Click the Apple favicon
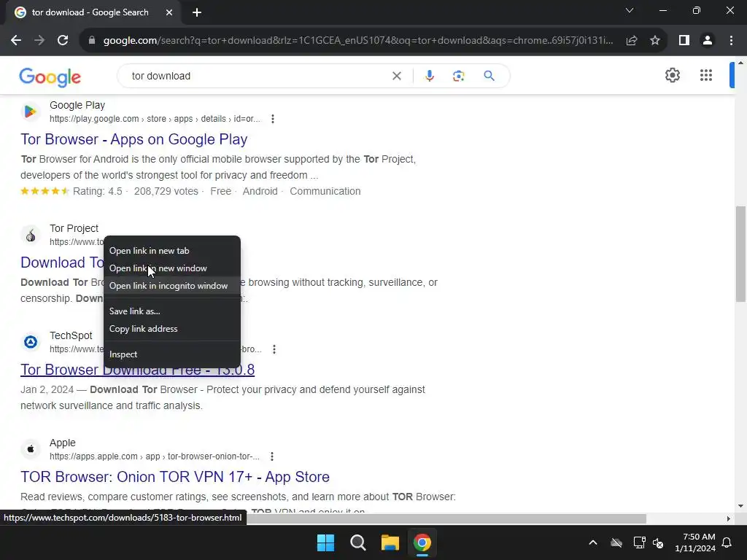747x560 pixels. [31, 449]
